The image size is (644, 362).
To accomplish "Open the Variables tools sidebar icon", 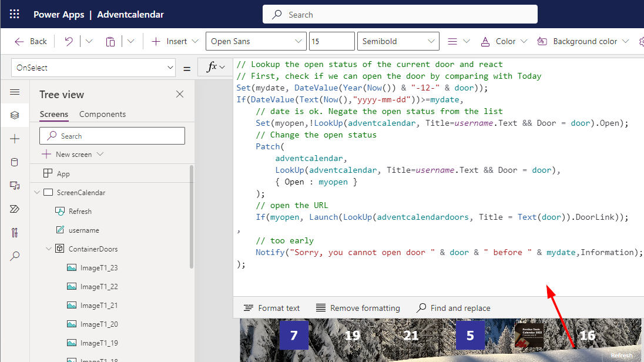I will pos(15,233).
